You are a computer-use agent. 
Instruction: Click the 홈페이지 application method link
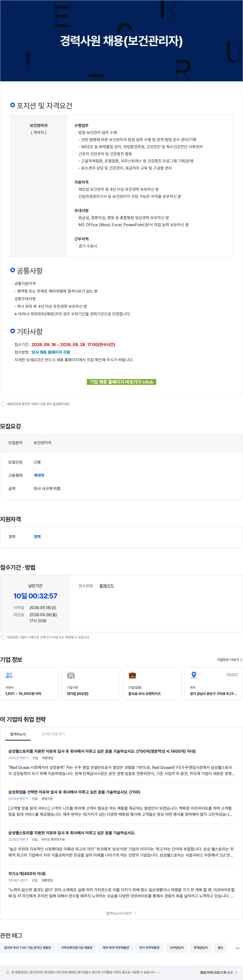(107, 586)
